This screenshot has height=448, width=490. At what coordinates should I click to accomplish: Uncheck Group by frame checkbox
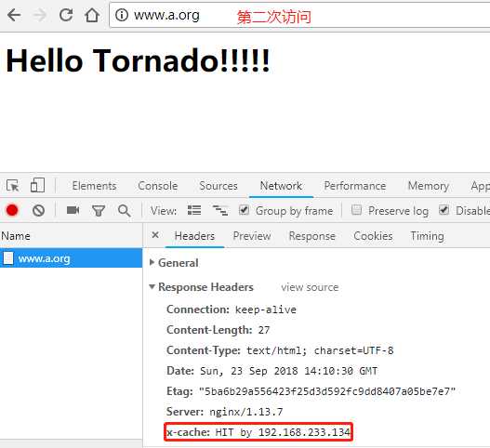coord(244,210)
